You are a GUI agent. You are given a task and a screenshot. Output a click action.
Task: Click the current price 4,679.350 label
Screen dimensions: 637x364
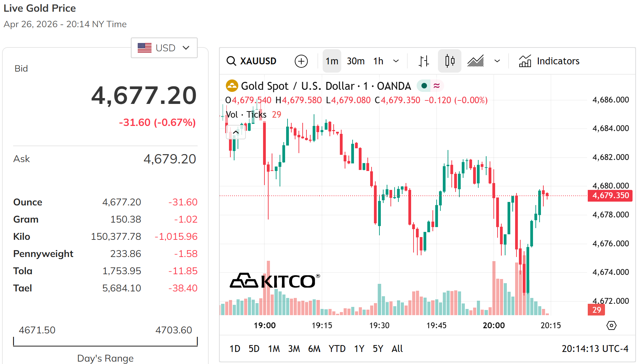(610, 195)
